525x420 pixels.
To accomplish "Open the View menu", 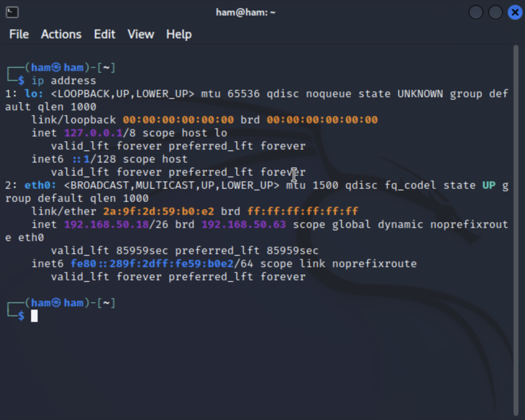I will [x=140, y=34].
